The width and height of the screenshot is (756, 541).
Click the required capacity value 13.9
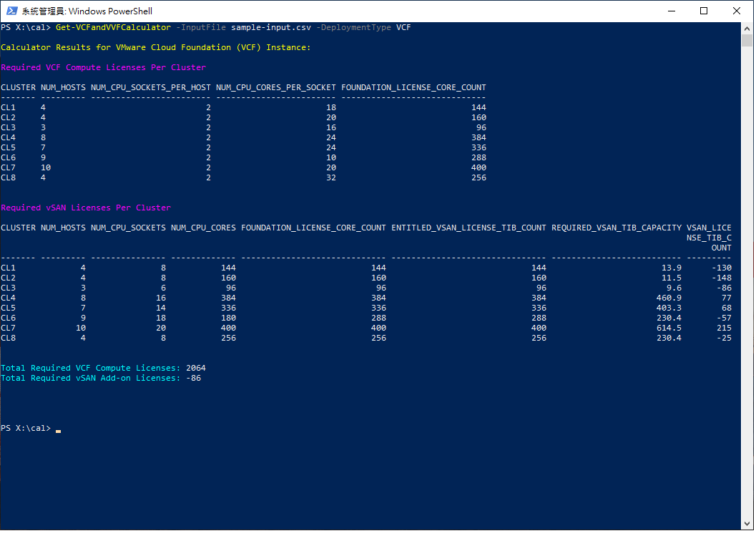(672, 268)
